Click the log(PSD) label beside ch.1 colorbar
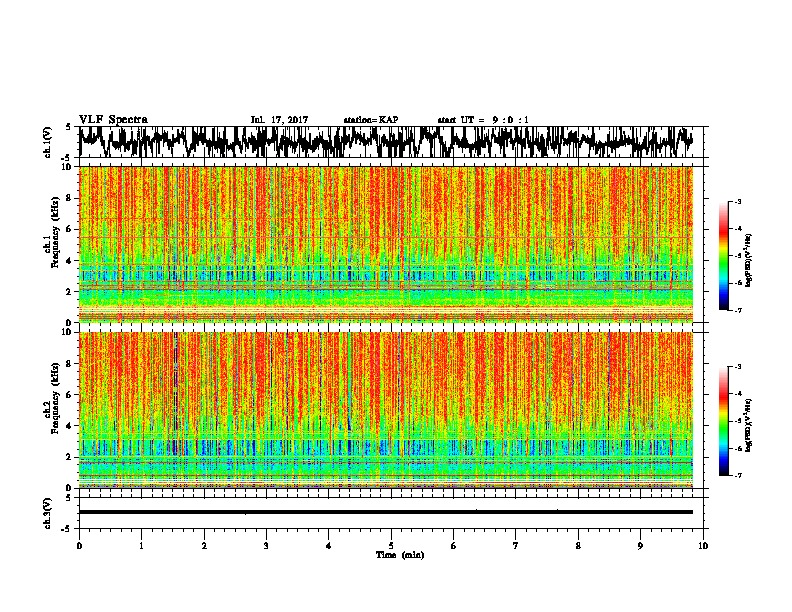 pyautogui.click(x=749, y=261)
